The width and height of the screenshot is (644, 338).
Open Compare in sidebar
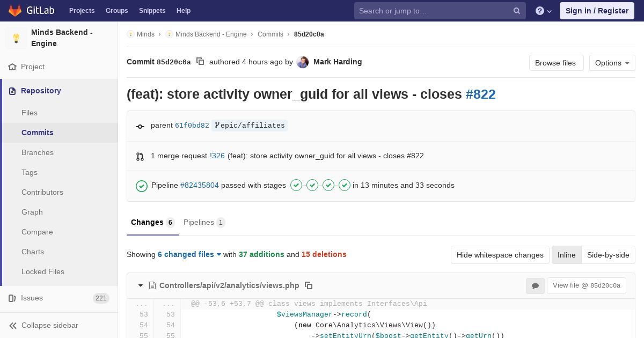pyautogui.click(x=37, y=232)
